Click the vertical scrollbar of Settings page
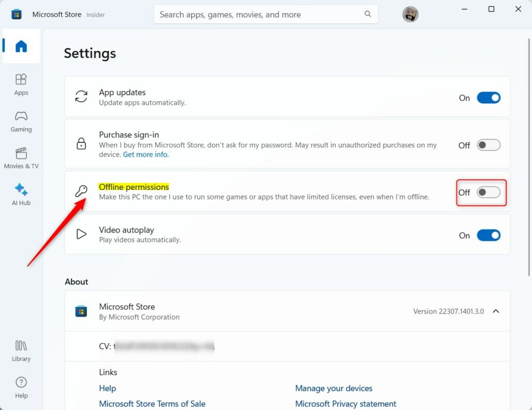532x410 pixels. [x=528, y=157]
